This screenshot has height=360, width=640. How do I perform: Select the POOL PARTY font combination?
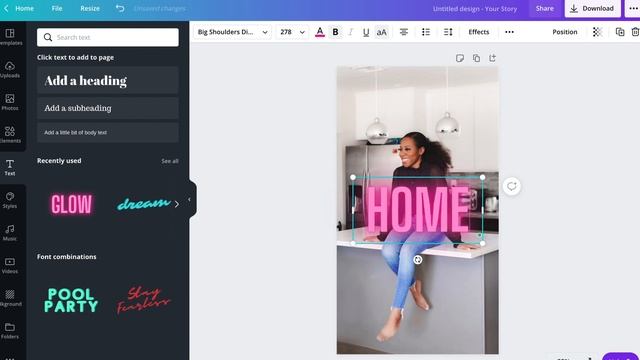[71, 300]
